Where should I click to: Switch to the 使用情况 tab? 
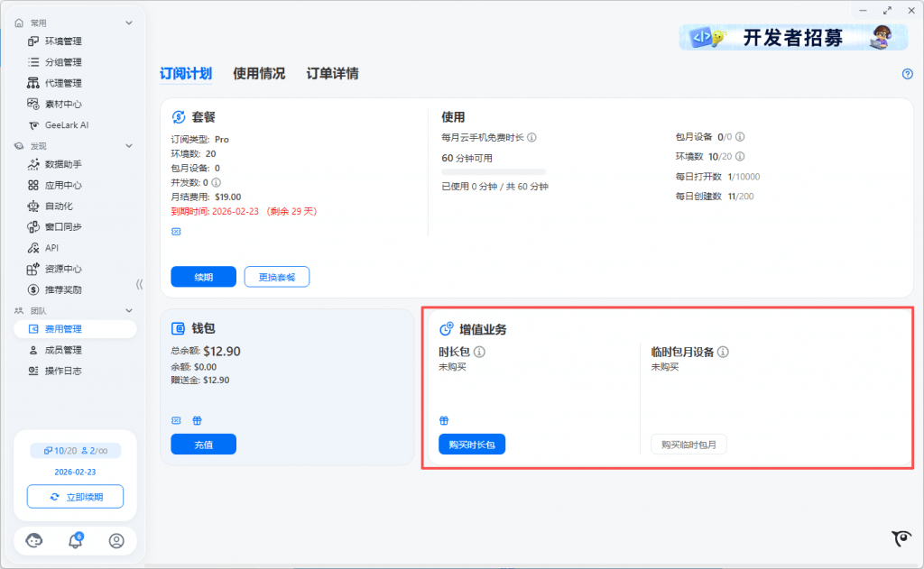pos(259,74)
